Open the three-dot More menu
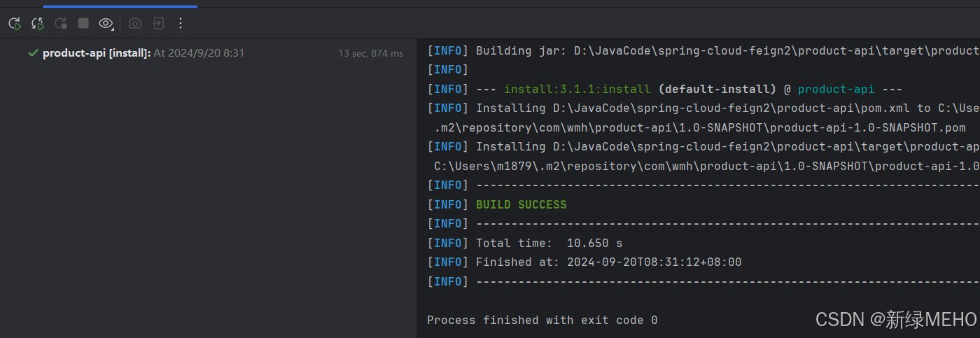This screenshot has height=338, width=980. [x=181, y=24]
